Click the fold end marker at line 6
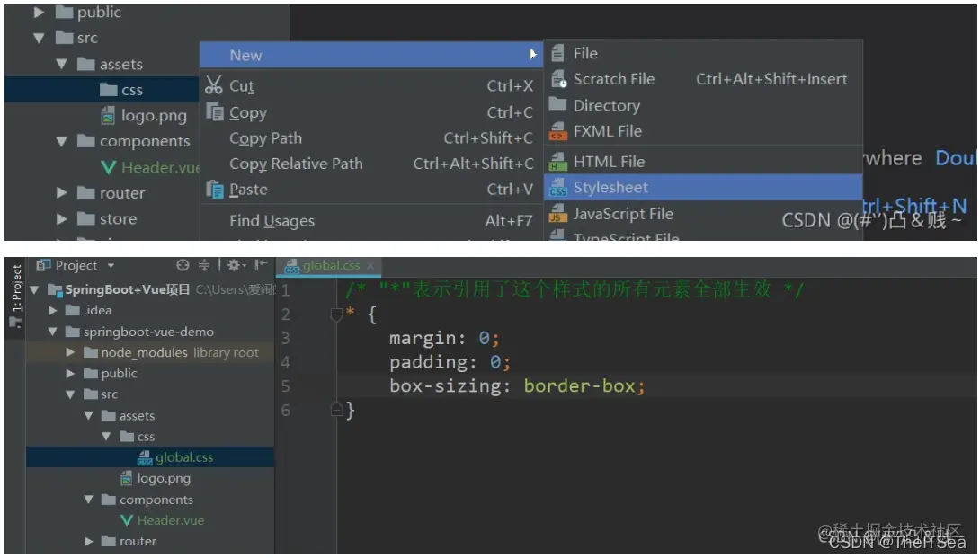The width and height of the screenshot is (980, 558). (336, 410)
